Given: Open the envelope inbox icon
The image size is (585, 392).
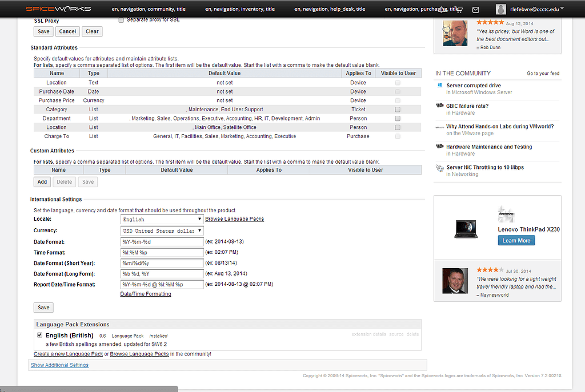Looking at the screenshot, I should (476, 9).
